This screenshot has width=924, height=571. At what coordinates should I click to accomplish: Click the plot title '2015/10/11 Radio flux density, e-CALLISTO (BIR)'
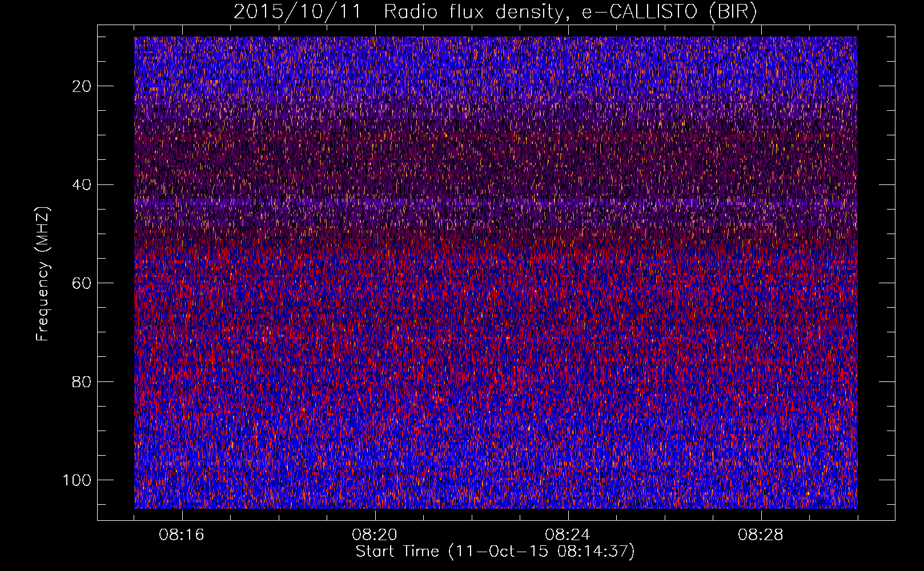pos(495,12)
